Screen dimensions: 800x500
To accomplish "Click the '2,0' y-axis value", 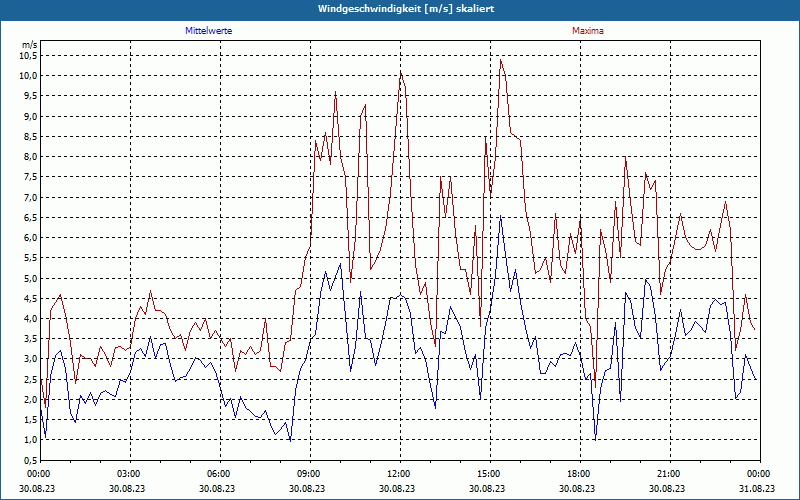I will pos(30,399).
